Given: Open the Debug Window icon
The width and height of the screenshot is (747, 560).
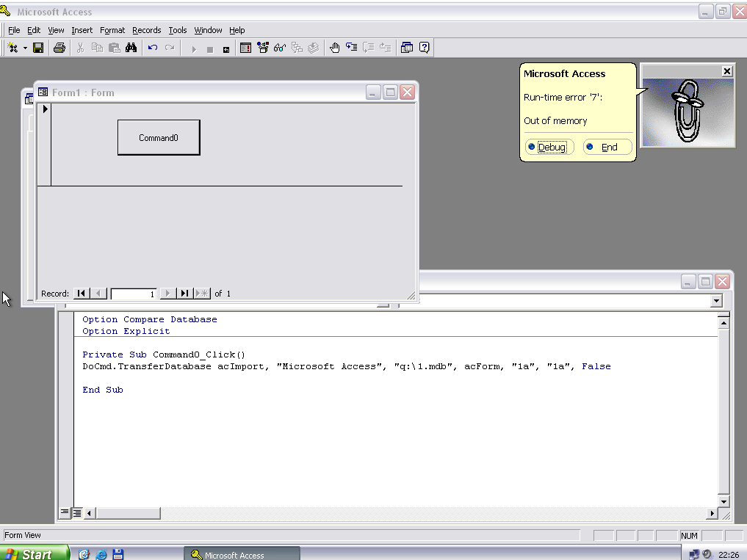Looking at the screenshot, I should click(246, 48).
